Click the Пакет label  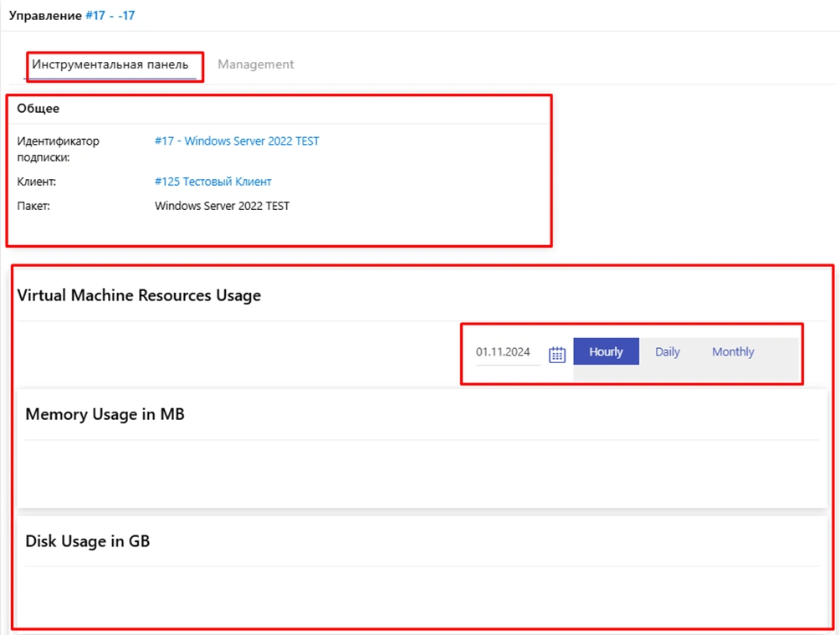[33, 206]
